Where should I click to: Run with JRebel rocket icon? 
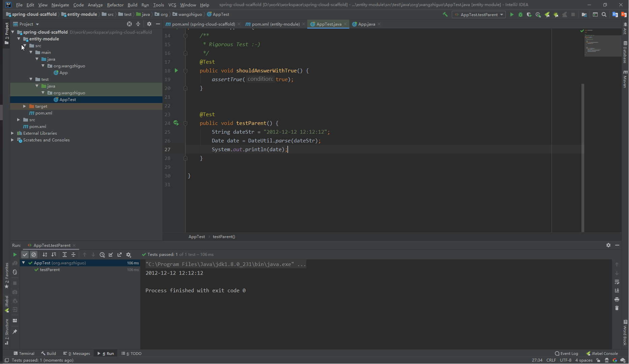[x=547, y=14]
